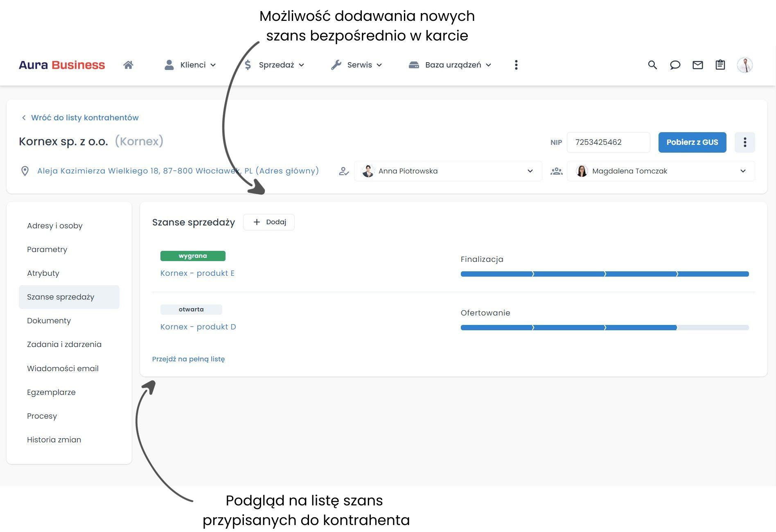Go to the home dashboard icon
776x532 pixels.
pyautogui.click(x=128, y=65)
